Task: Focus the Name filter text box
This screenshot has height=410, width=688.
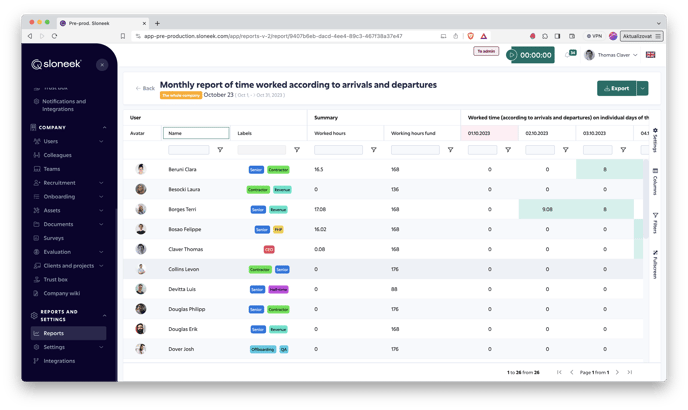Action: (x=189, y=150)
